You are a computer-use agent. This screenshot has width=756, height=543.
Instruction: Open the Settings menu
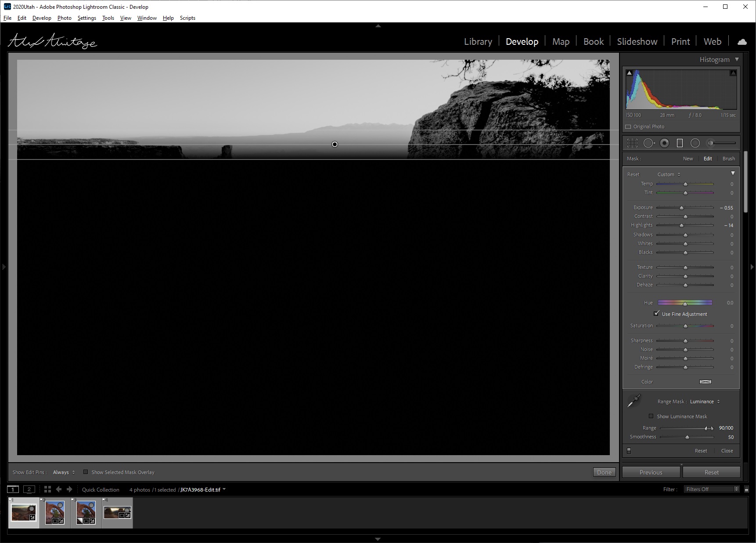[x=86, y=18]
